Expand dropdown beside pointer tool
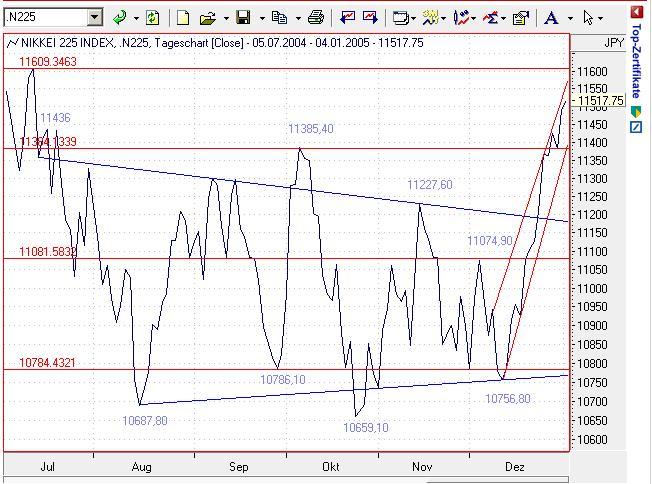This screenshot has height=484, width=652. coord(600,18)
